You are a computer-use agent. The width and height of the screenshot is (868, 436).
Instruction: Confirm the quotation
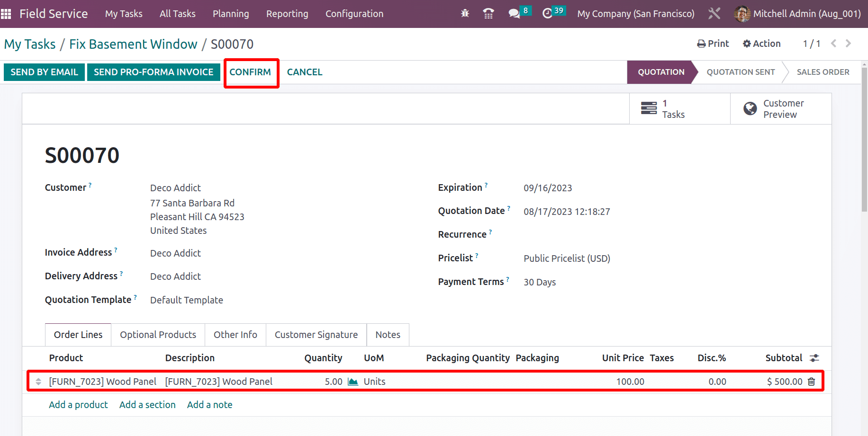point(250,72)
